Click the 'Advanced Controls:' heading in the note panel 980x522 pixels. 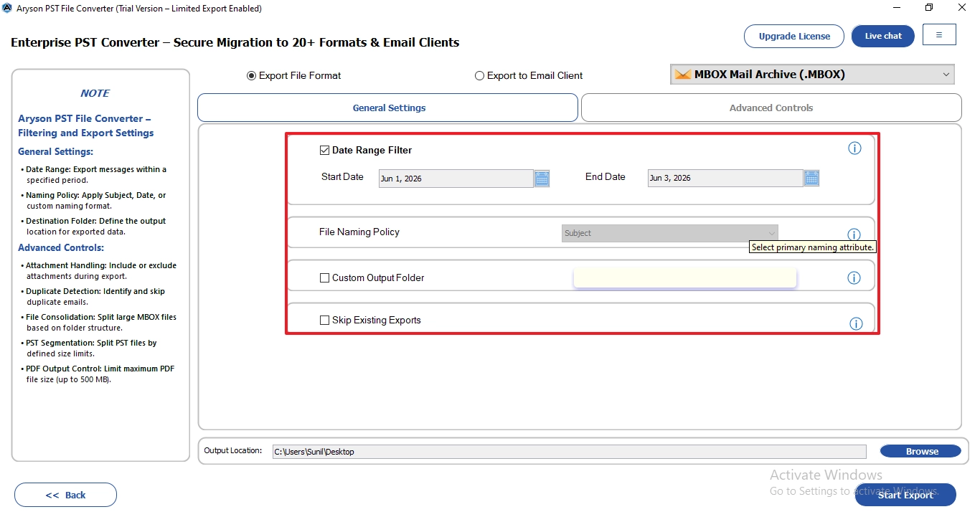tap(61, 247)
